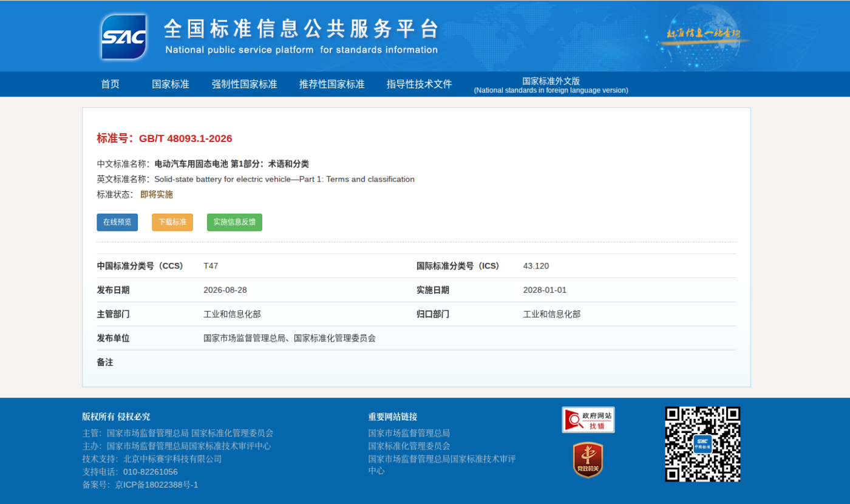The image size is (850, 504).
Task: Click the CCS value T47
Action: (x=211, y=266)
